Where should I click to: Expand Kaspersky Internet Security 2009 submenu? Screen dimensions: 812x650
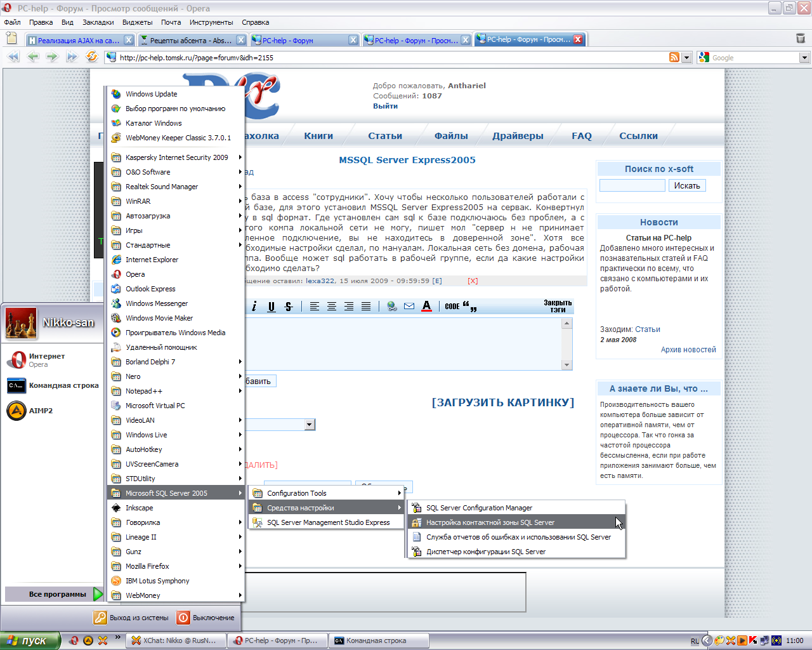click(176, 157)
